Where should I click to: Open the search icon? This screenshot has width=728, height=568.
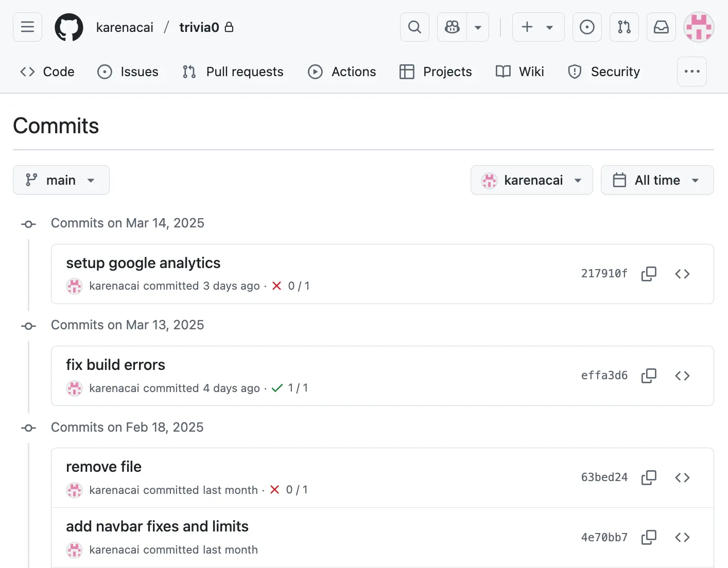(x=414, y=27)
